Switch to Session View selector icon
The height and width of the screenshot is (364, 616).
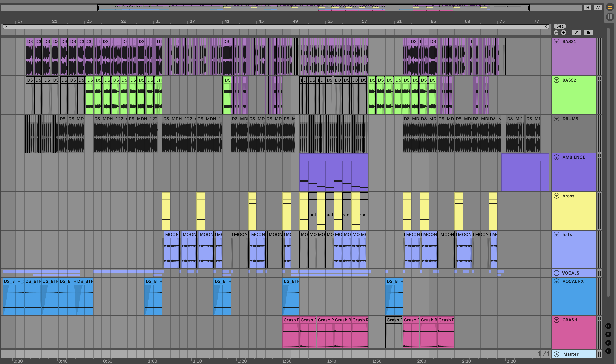tap(610, 17)
